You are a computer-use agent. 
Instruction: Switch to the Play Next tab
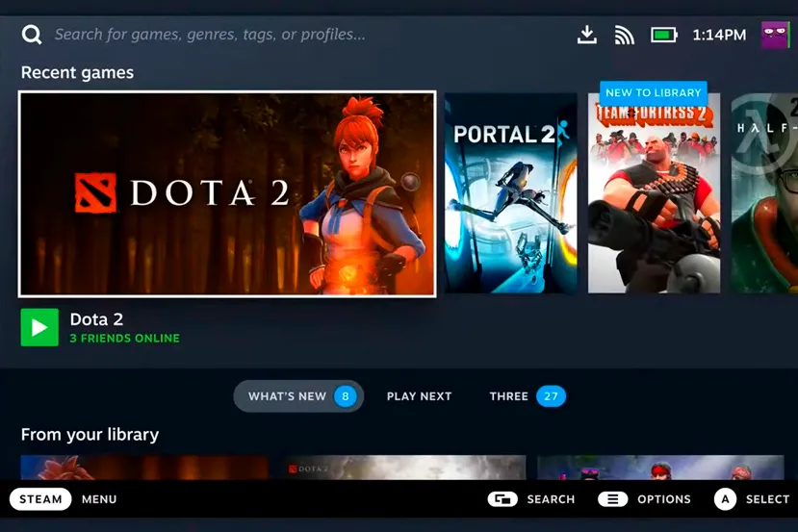point(420,396)
